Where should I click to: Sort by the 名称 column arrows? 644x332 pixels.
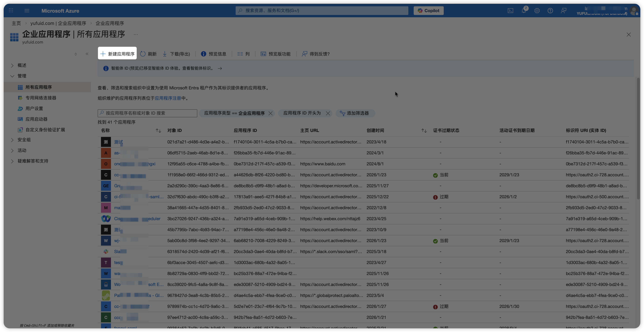click(158, 131)
